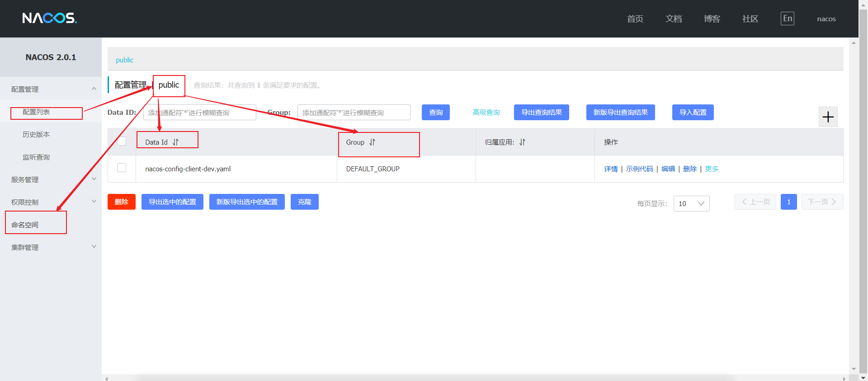Check the nacos-config-client-dev.yaml row checkbox

tap(122, 168)
